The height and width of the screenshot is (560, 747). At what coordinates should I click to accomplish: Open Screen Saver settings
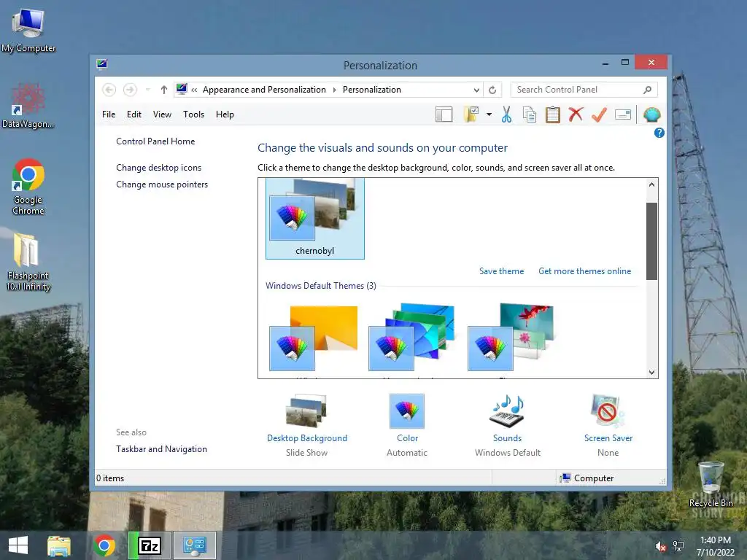click(608, 425)
